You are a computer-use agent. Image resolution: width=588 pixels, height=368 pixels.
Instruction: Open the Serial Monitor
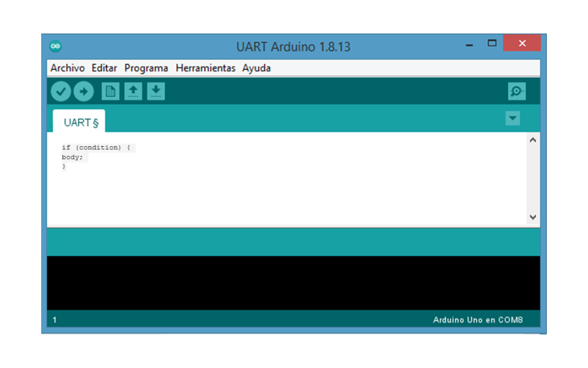[x=517, y=91]
